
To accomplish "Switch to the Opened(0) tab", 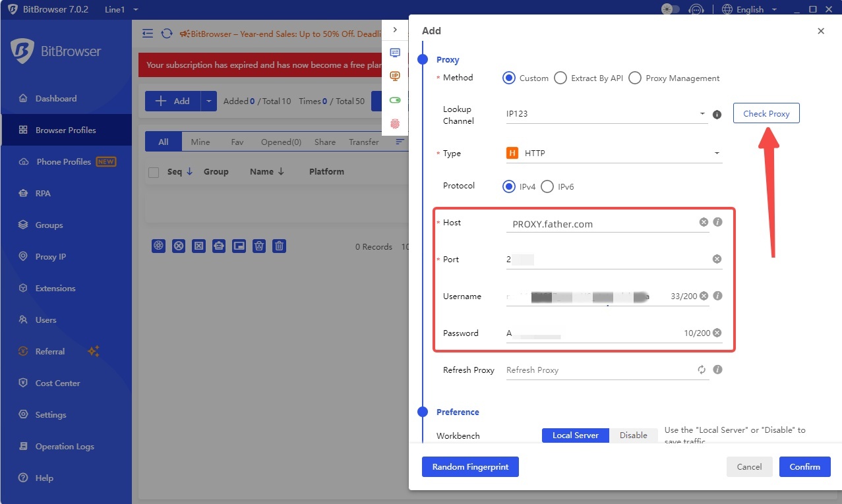I will coord(281,142).
